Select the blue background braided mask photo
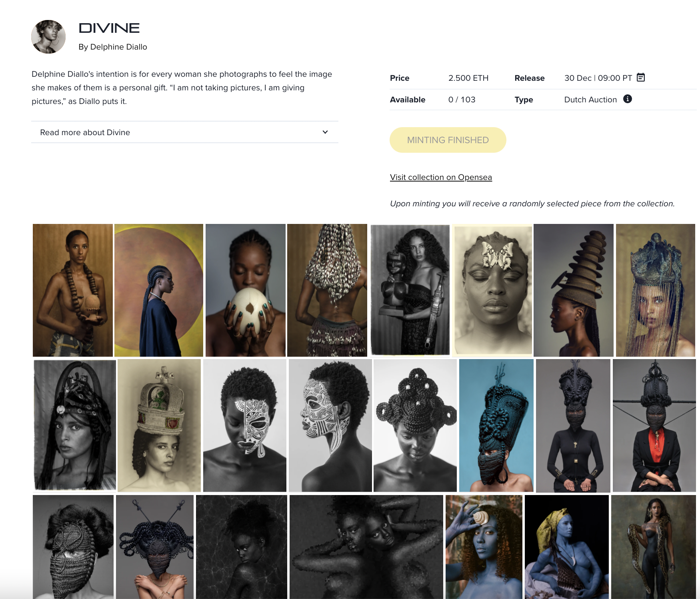This screenshot has height=599, width=700. pyautogui.click(x=496, y=425)
